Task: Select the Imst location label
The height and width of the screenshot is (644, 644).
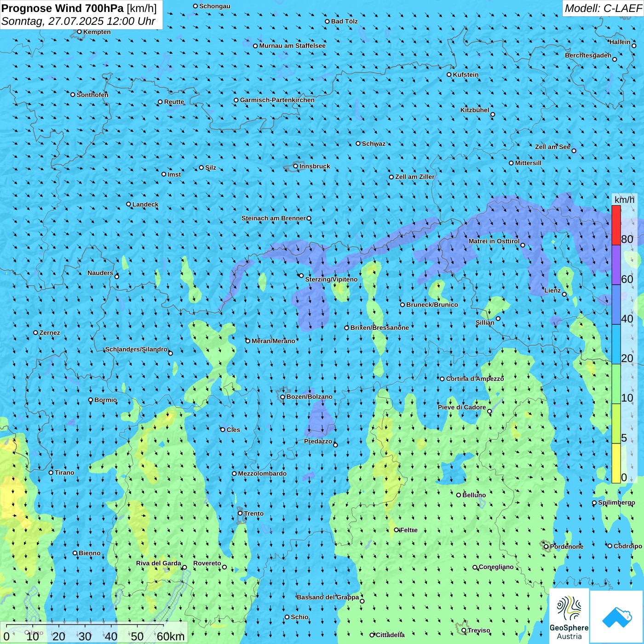Action: pos(174,174)
